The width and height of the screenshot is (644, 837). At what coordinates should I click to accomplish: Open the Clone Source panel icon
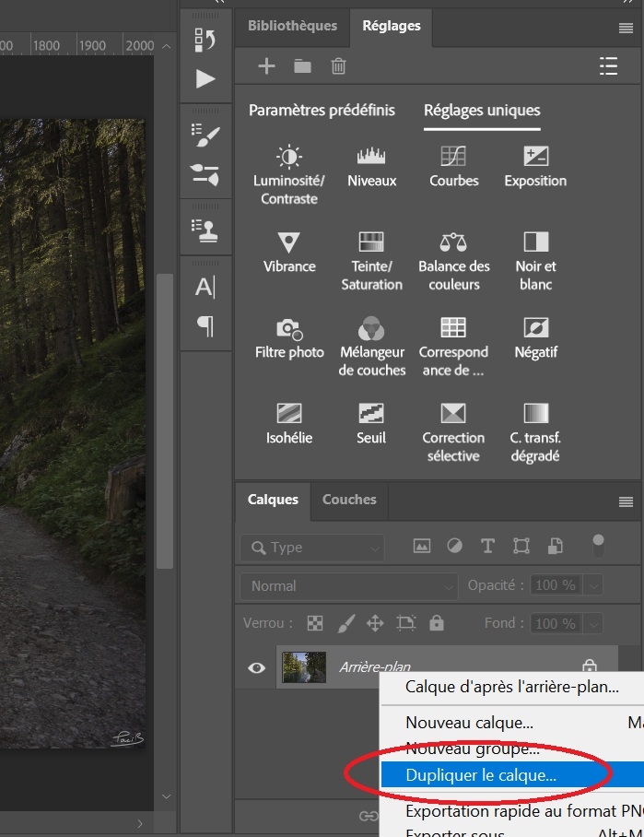pos(205,230)
